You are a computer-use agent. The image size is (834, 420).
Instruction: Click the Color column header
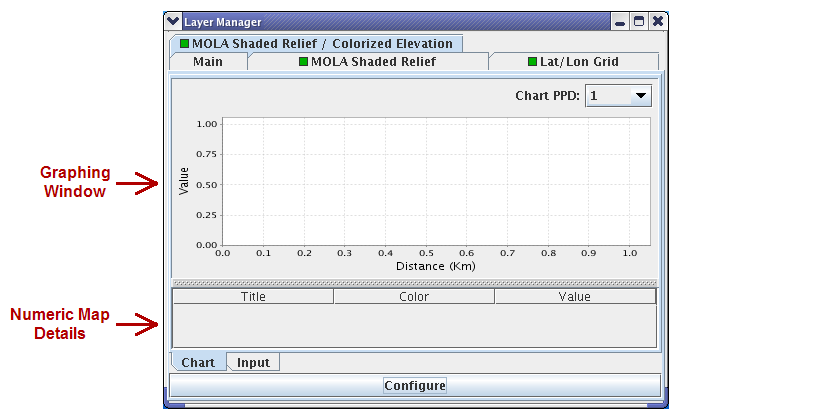414,296
